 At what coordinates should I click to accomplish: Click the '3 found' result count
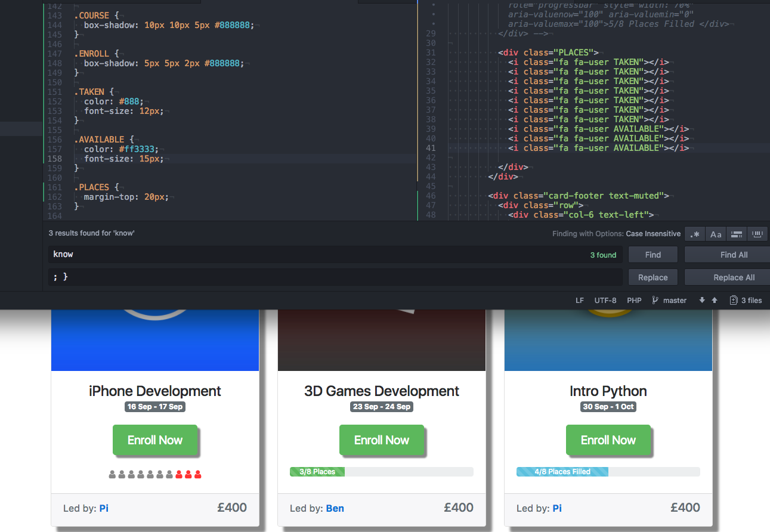point(603,255)
